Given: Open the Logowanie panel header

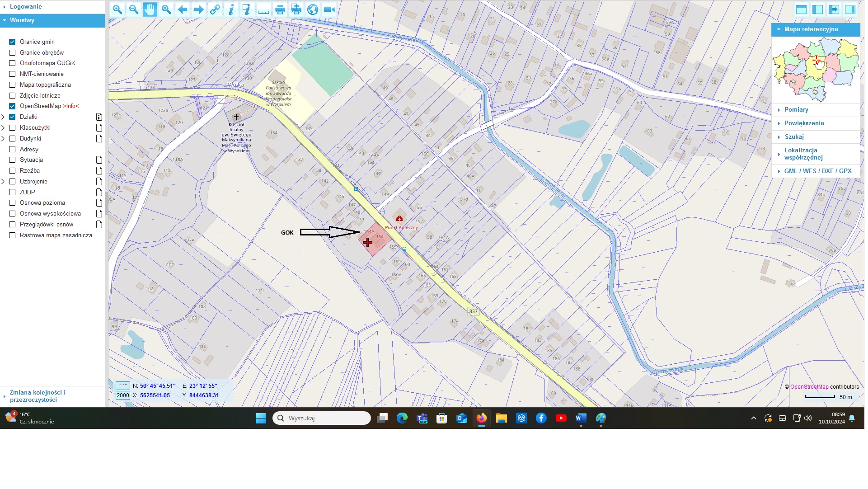Looking at the screenshot, I should click(x=26, y=7).
